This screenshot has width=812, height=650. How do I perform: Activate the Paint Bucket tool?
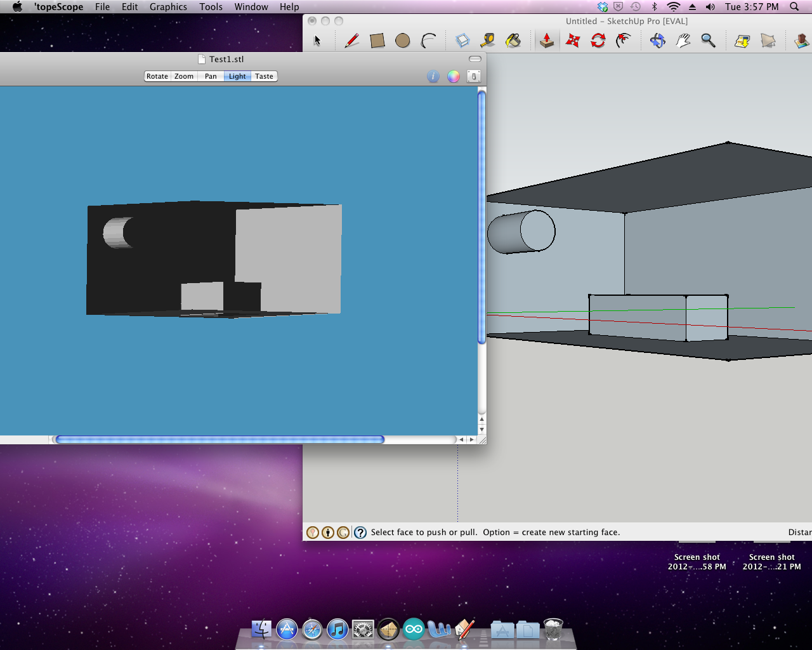(x=514, y=40)
